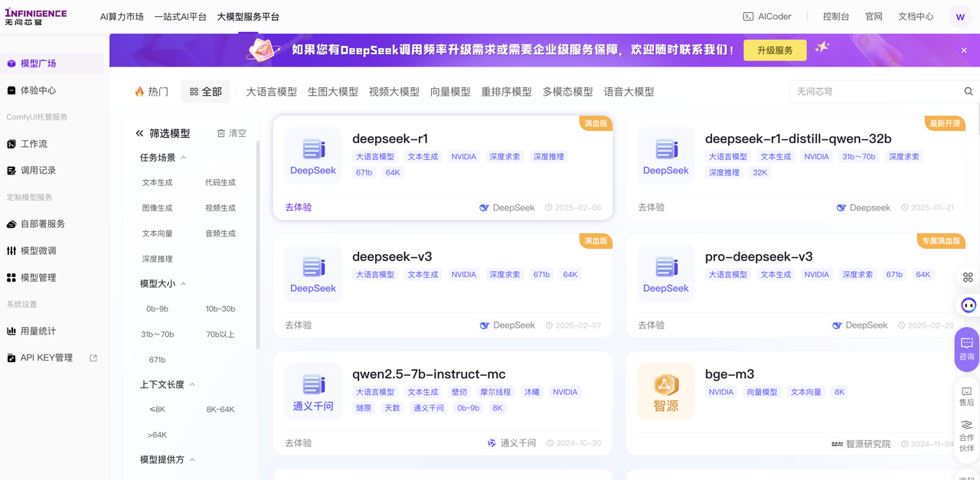Select the 8K~64K context length filter

click(x=220, y=410)
